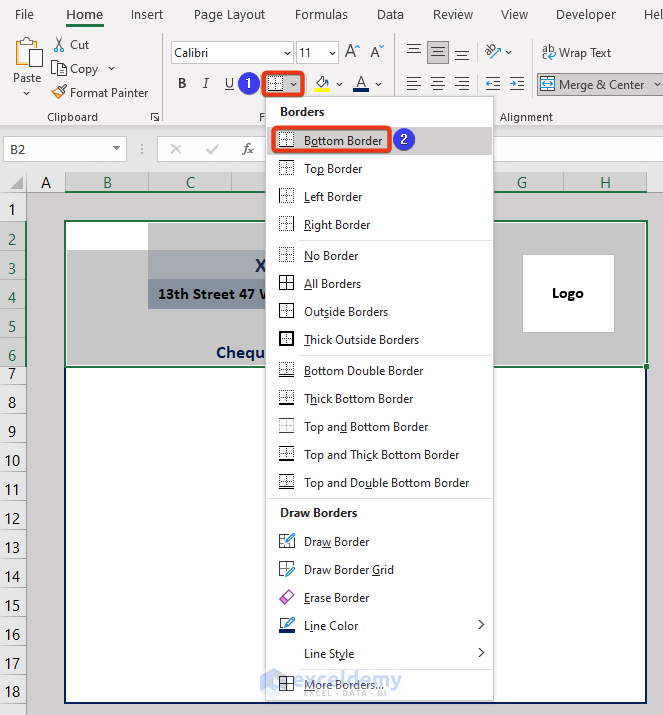Screen dimensions: 663x715
Task: Choose Top and Thick Bottom Border
Action: point(379,455)
